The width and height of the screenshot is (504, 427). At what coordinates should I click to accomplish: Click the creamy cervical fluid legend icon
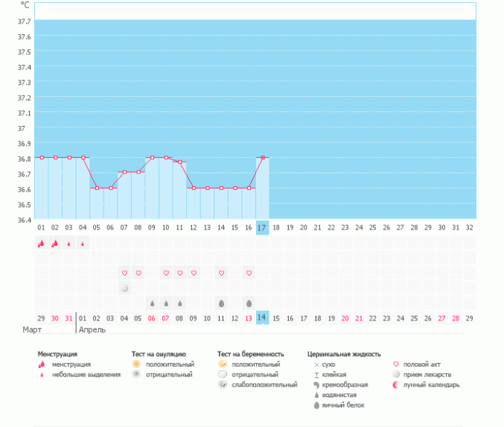pos(316,385)
